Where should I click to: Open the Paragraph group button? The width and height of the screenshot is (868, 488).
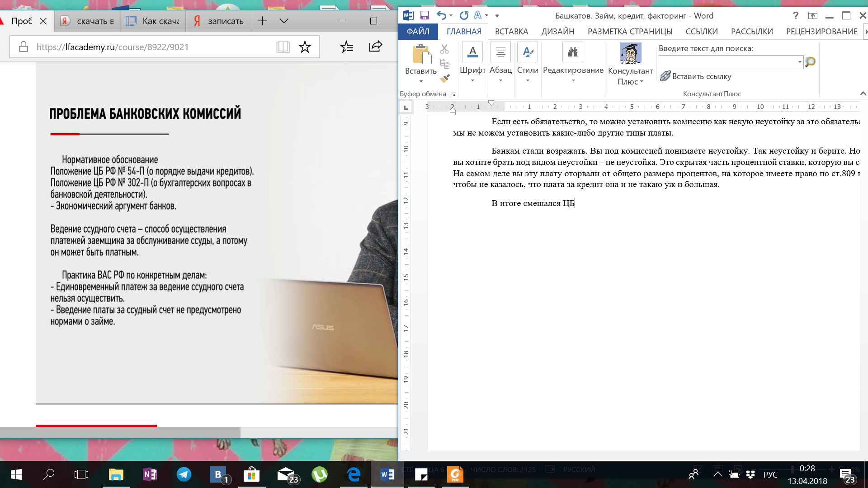click(x=500, y=63)
